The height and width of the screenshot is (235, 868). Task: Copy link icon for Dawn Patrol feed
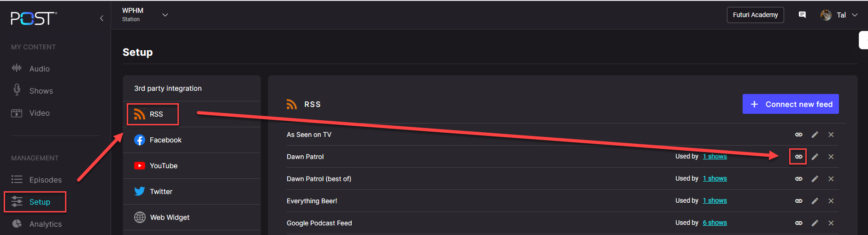pos(798,157)
